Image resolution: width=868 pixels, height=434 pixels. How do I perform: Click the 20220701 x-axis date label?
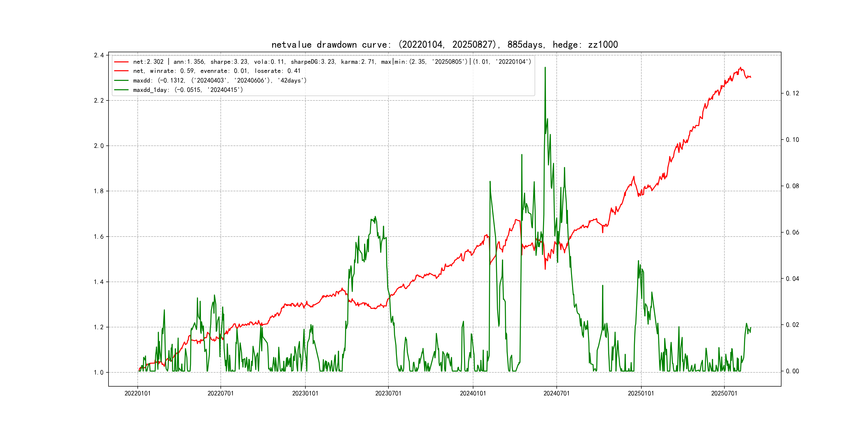[220, 393]
